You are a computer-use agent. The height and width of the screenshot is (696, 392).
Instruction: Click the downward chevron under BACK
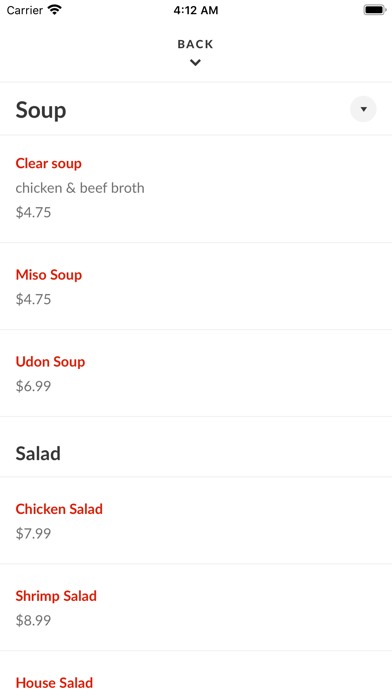[x=195, y=63]
